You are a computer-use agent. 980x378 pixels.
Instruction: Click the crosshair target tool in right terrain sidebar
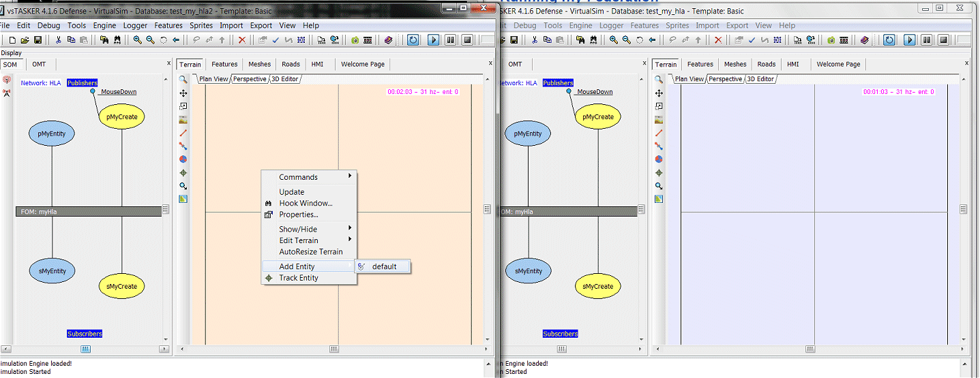pyautogui.click(x=659, y=172)
